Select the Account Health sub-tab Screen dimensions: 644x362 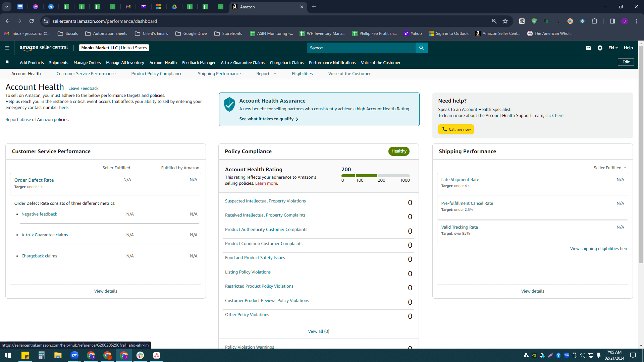coord(26,74)
